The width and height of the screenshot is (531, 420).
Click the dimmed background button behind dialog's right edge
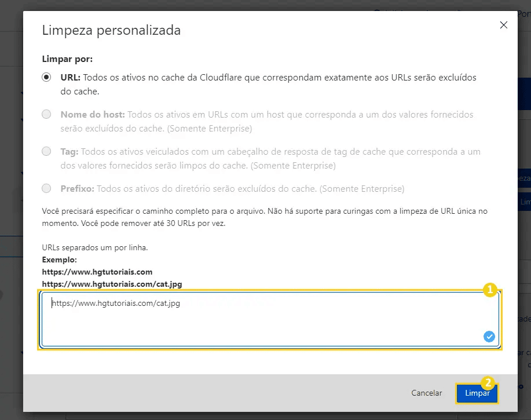pyautogui.click(x=525, y=202)
